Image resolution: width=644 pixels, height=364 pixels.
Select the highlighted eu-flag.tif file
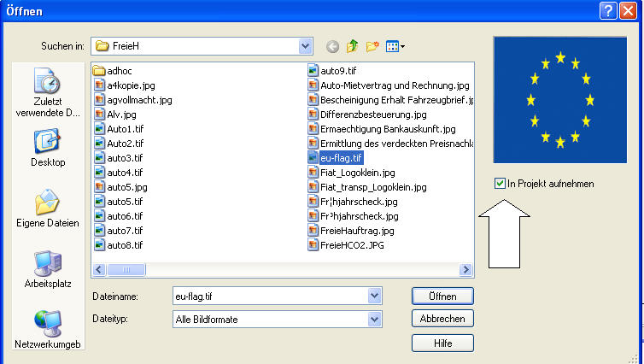pyautogui.click(x=336, y=158)
